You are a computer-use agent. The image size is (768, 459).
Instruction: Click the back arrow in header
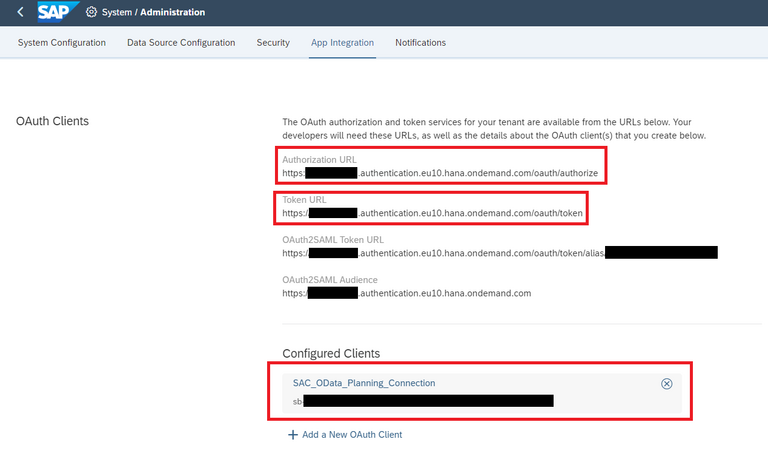coord(20,12)
